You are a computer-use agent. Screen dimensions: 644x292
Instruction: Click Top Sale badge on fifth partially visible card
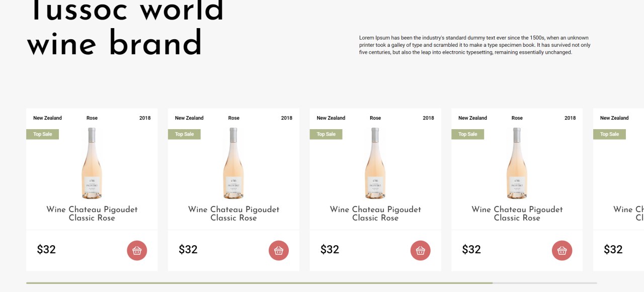tap(609, 134)
